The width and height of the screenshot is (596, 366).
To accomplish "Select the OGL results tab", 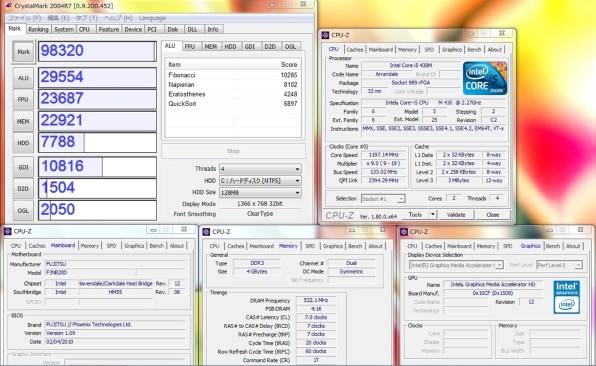I will [290, 46].
